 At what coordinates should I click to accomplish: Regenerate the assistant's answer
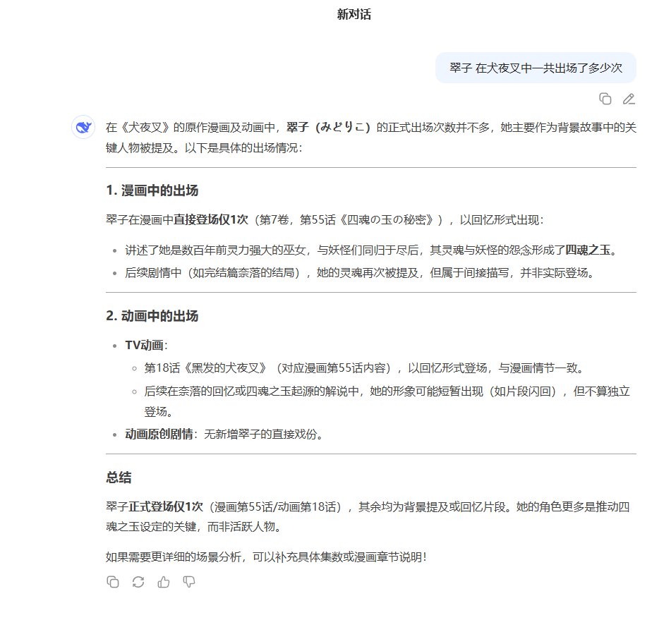coord(138,581)
